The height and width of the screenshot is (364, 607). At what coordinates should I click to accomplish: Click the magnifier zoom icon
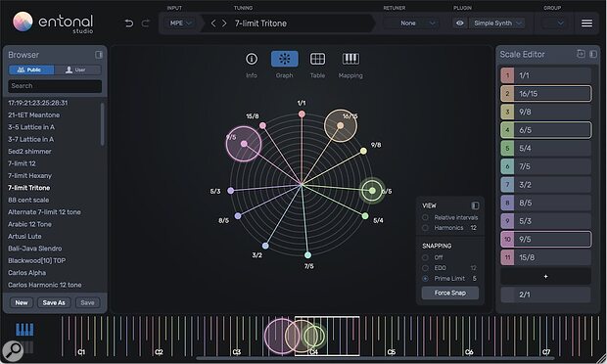click(13, 350)
